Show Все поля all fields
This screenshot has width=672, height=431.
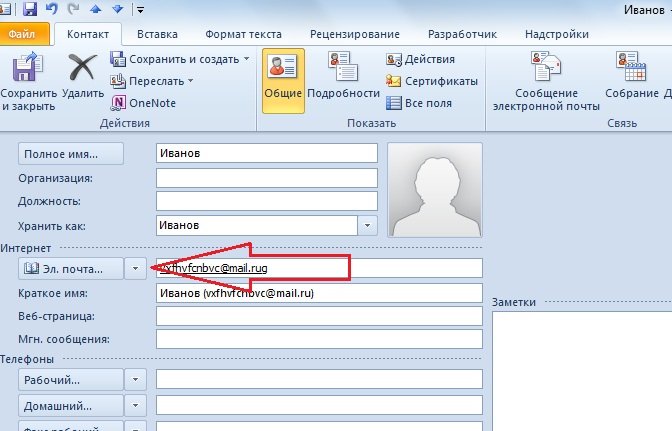(x=393, y=103)
